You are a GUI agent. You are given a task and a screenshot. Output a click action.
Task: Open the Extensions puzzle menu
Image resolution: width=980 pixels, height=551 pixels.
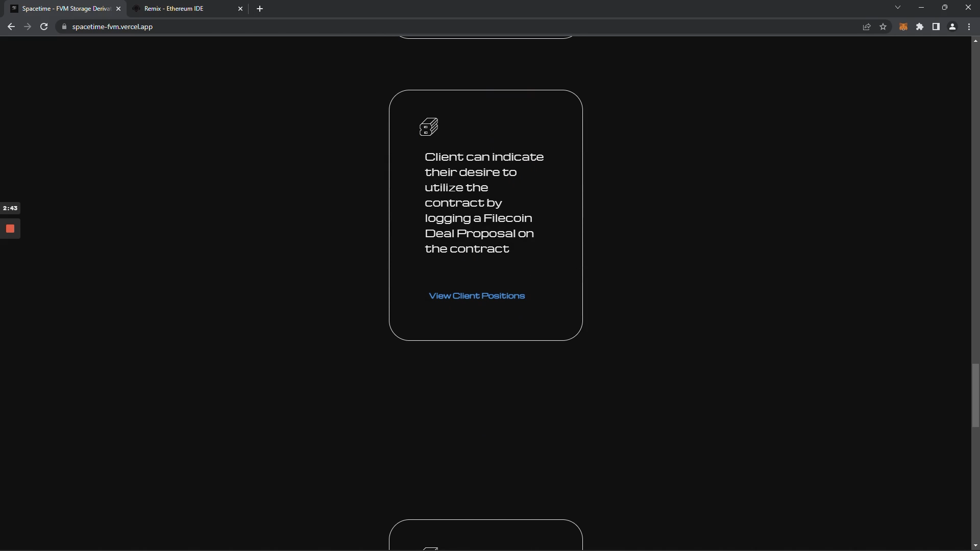920,27
